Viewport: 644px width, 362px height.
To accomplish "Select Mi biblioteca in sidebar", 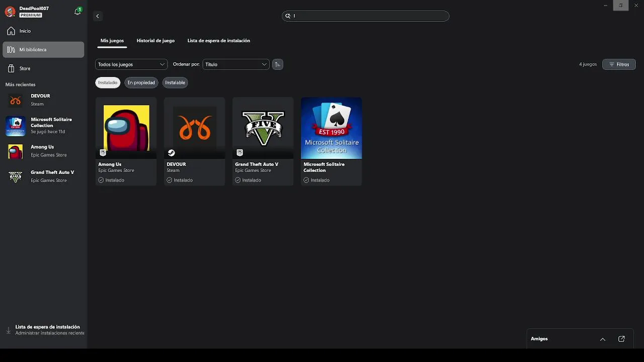I will (43, 50).
